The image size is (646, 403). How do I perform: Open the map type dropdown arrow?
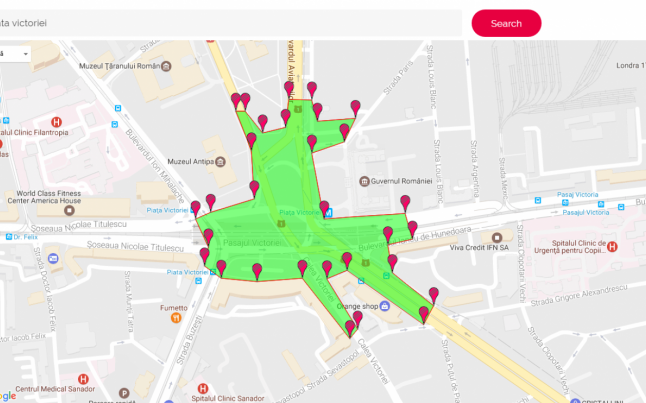click(x=26, y=54)
